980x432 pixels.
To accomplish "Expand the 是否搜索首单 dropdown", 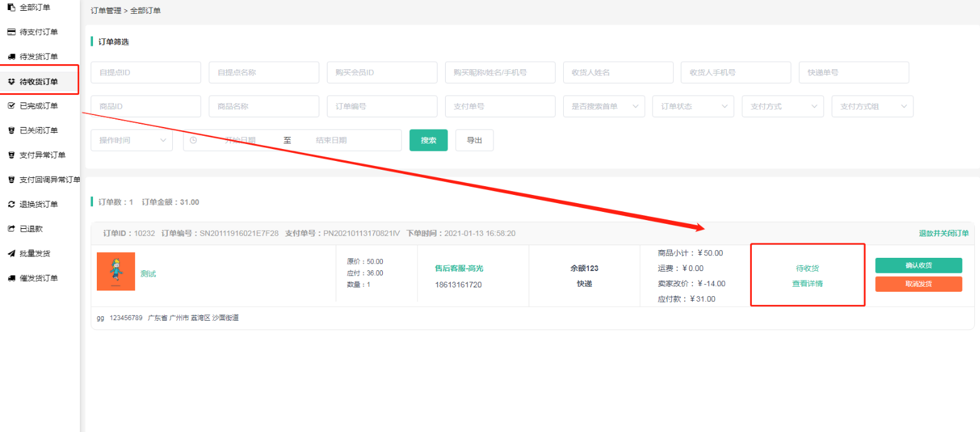I will (603, 107).
